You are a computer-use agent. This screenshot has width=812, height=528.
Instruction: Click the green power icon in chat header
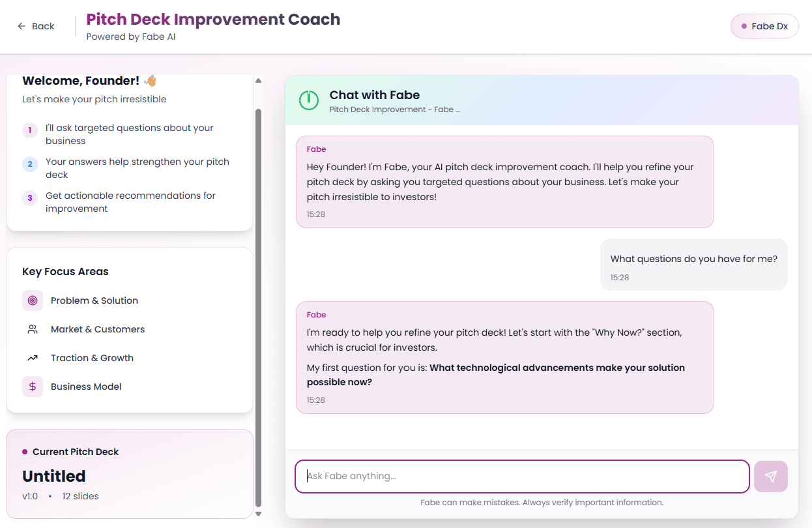click(x=309, y=100)
